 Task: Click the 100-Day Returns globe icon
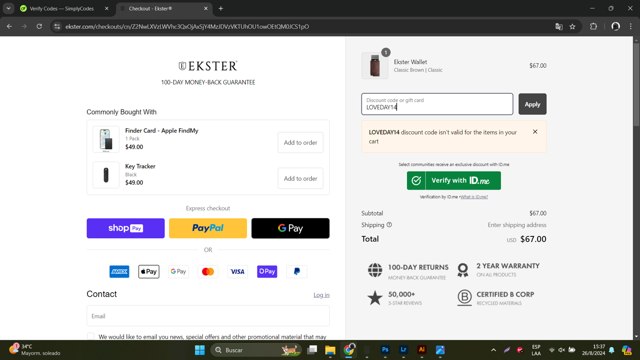[375, 270]
